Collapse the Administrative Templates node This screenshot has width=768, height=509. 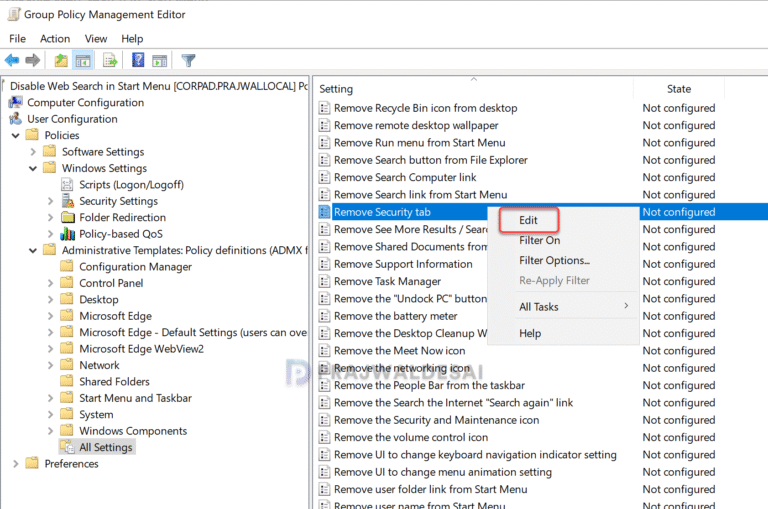33,250
